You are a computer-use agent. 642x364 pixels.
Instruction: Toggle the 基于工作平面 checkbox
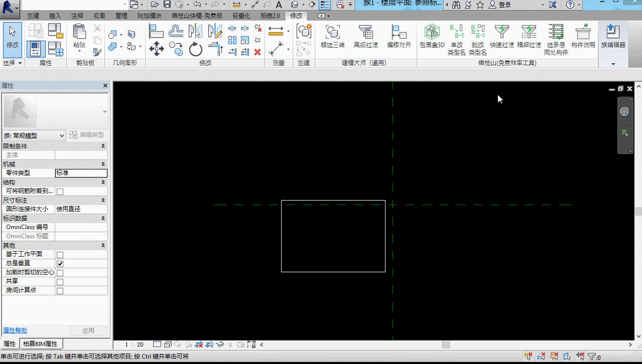coord(60,255)
